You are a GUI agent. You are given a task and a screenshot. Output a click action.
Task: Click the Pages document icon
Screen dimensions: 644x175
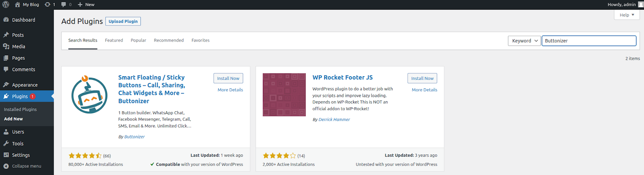point(6,58)
